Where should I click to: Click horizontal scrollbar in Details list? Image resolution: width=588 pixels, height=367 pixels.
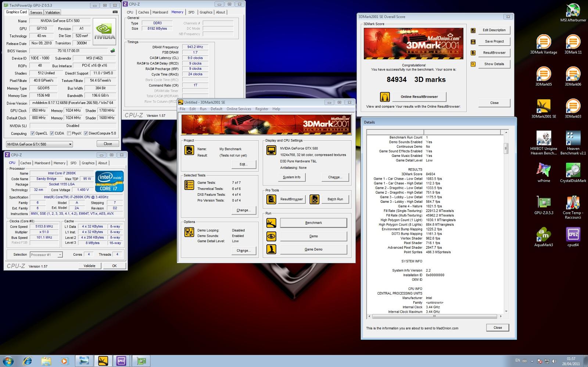point(435,316)
